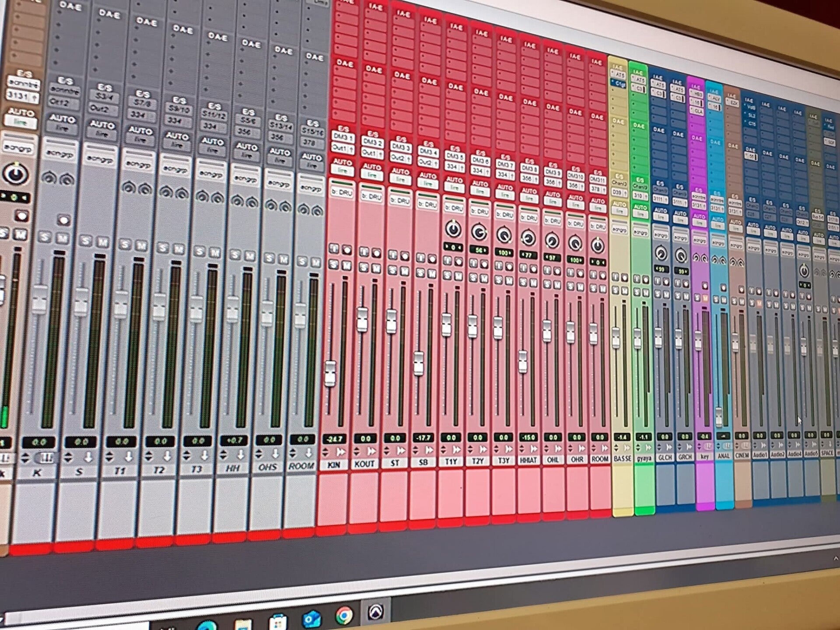Click left pan knob on S channel
The height and width of the screenshot is (630, 840).
49,178
